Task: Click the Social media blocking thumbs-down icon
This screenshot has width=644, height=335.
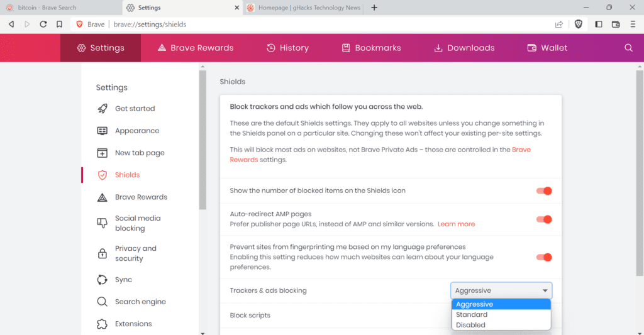Action: click(x=103, y=223)
